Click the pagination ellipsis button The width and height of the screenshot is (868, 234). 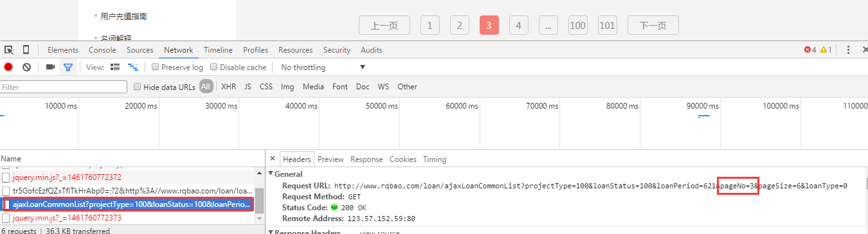pyautogui.click(x=548, y=26)
